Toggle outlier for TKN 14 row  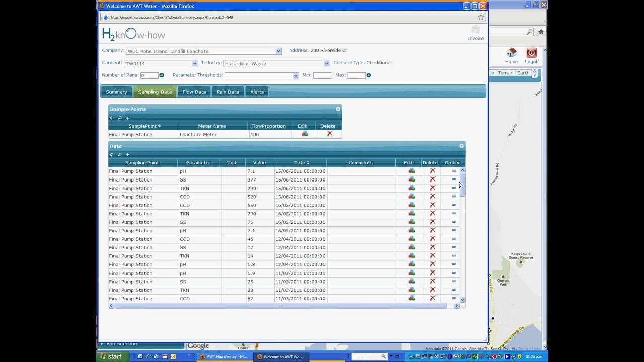click(454, 256)
